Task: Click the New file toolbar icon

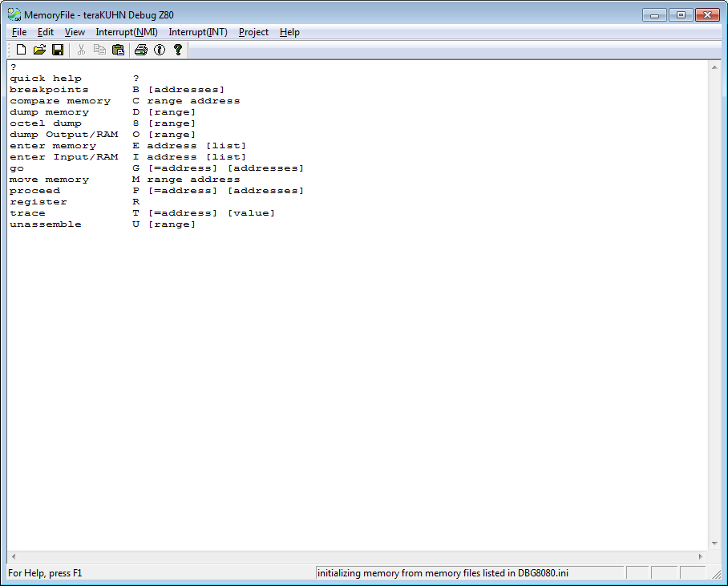Action: tap(22, 51)
